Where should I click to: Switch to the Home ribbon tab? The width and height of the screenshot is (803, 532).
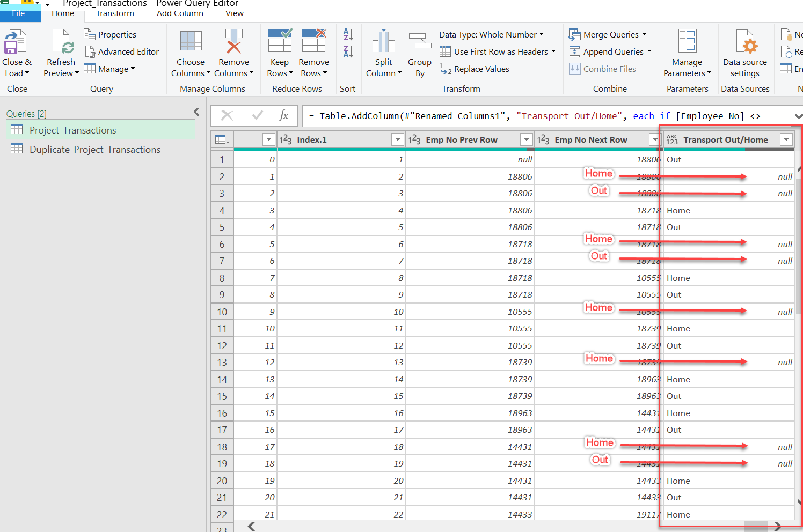point(63,13)
